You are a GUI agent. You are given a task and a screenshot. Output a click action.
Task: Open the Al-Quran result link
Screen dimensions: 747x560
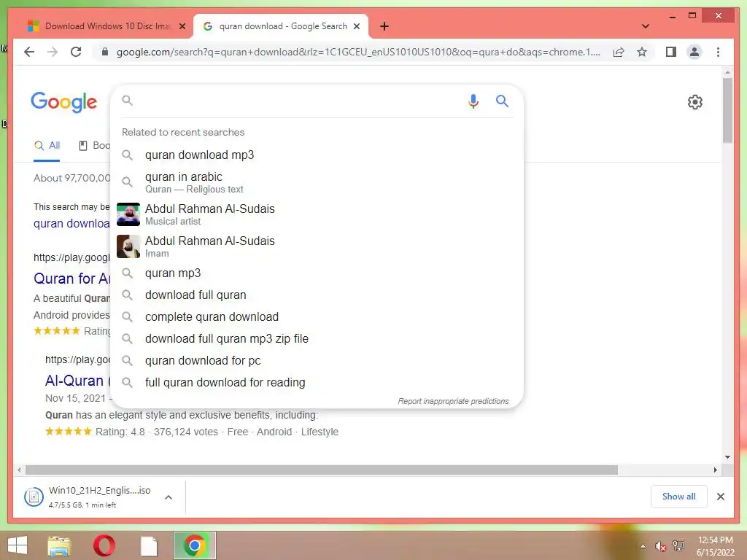click(x=77, y=381)
